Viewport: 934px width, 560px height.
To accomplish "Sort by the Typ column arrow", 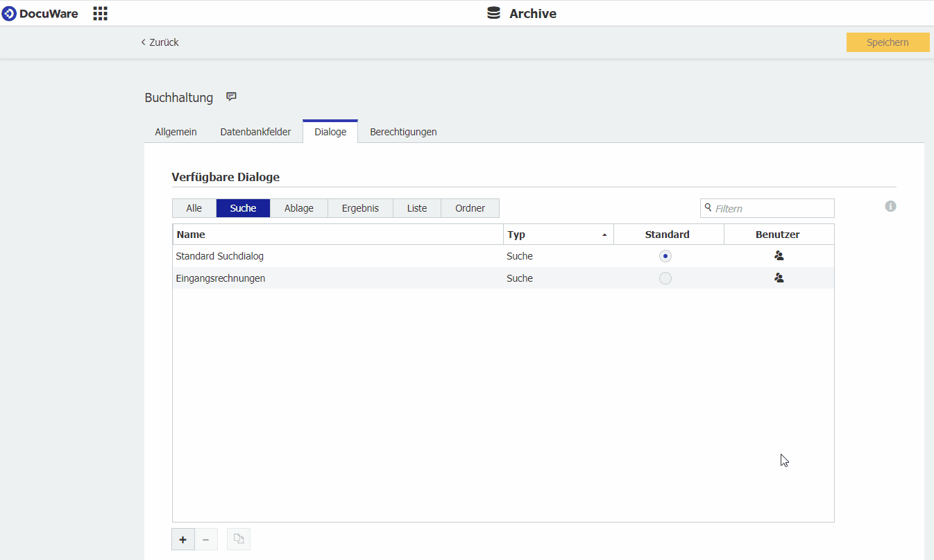I will pos(604,235).
